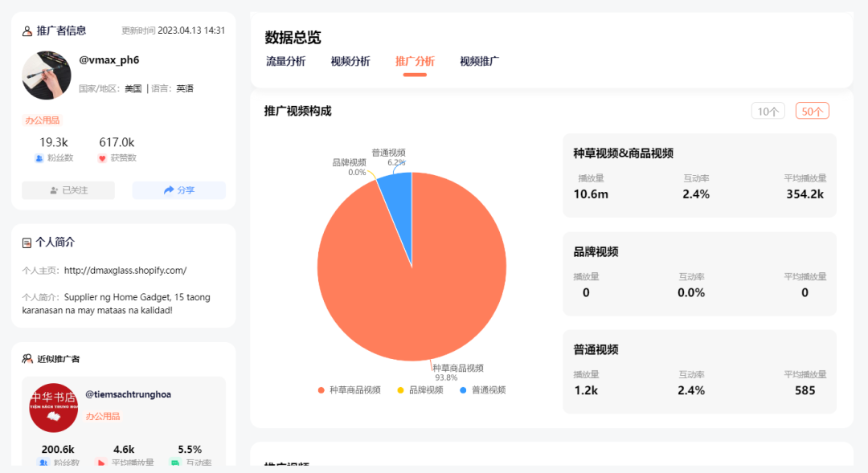Viewport: 868px width, 473px height.
Task: Open the 中华书店 avatar of @tiemsachtrunghoa
Action: (x=53, y=408)
